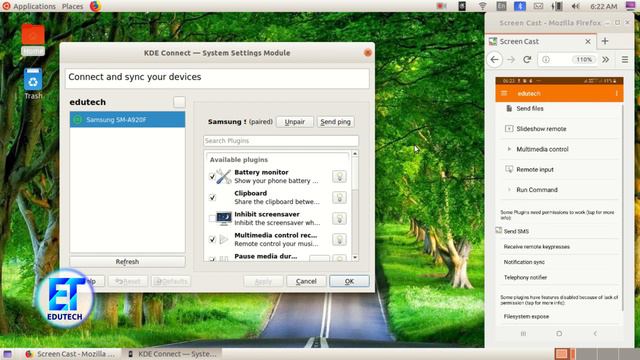Screen dimensions: 640x360
Task: Open the Places menu
Action: (73, 6)
